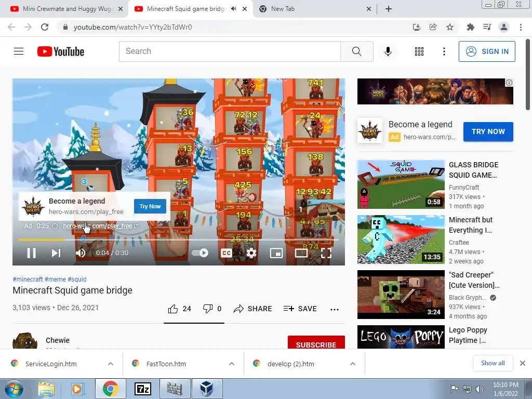Expand options for FastToon.htm download
The height and width of the screenshot is (399, 532).
coord(231,364)
